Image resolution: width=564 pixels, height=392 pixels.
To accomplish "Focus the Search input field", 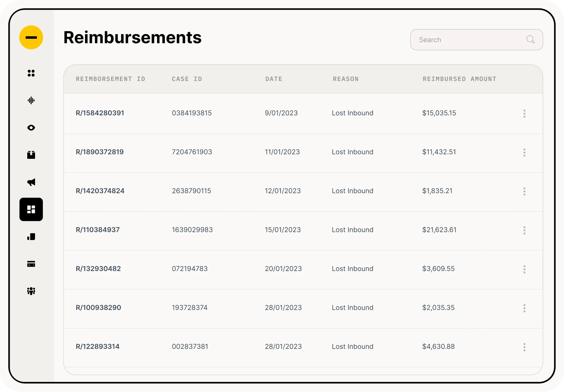I will (x=469, y=40).
